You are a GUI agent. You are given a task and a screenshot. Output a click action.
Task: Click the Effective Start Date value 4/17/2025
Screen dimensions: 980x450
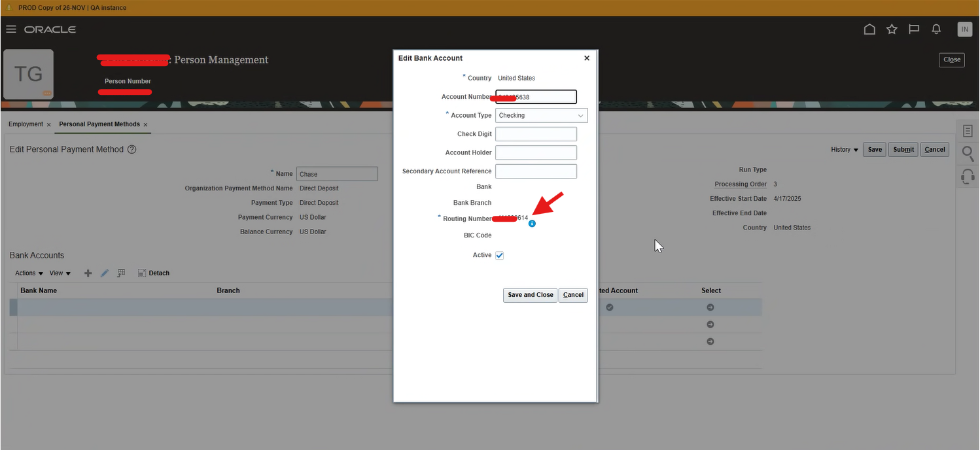pos(787,199)
